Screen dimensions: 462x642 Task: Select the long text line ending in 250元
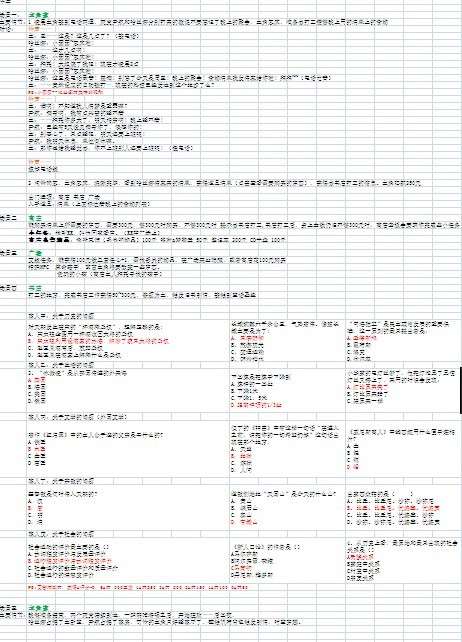(224, 183)
